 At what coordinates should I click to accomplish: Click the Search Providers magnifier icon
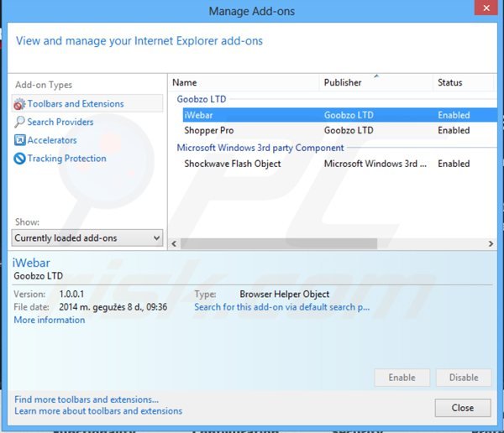coord(20,123)
